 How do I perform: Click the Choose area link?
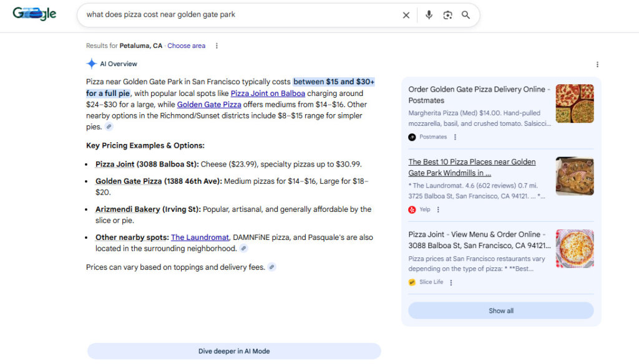click(x=186, y=45)
